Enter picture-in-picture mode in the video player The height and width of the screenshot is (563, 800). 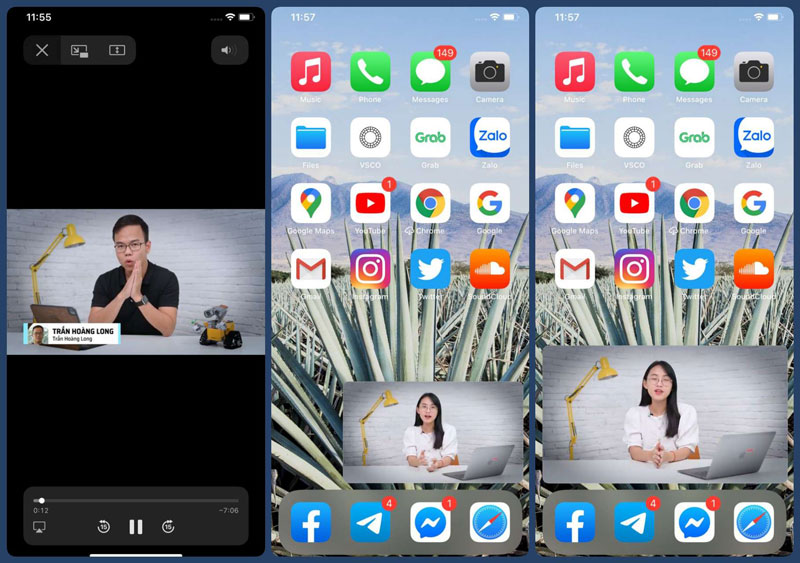(79, 50)
